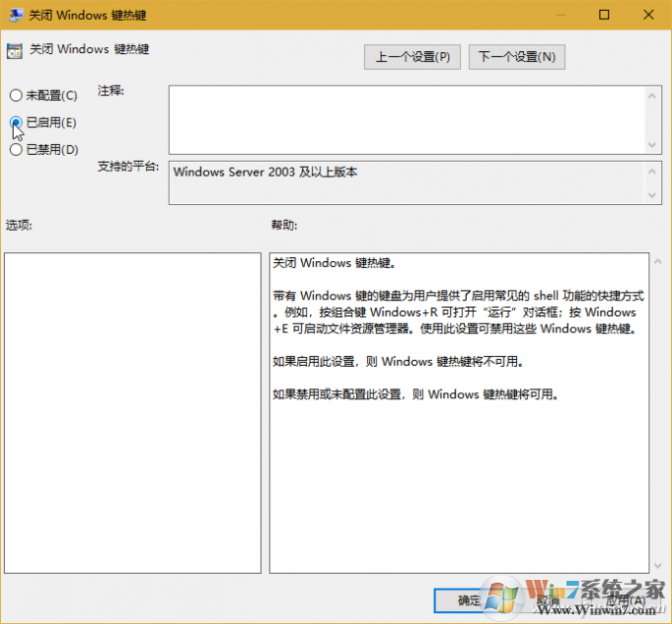Click the down arrow of the 注释 scrollbar

pos(651,144)
